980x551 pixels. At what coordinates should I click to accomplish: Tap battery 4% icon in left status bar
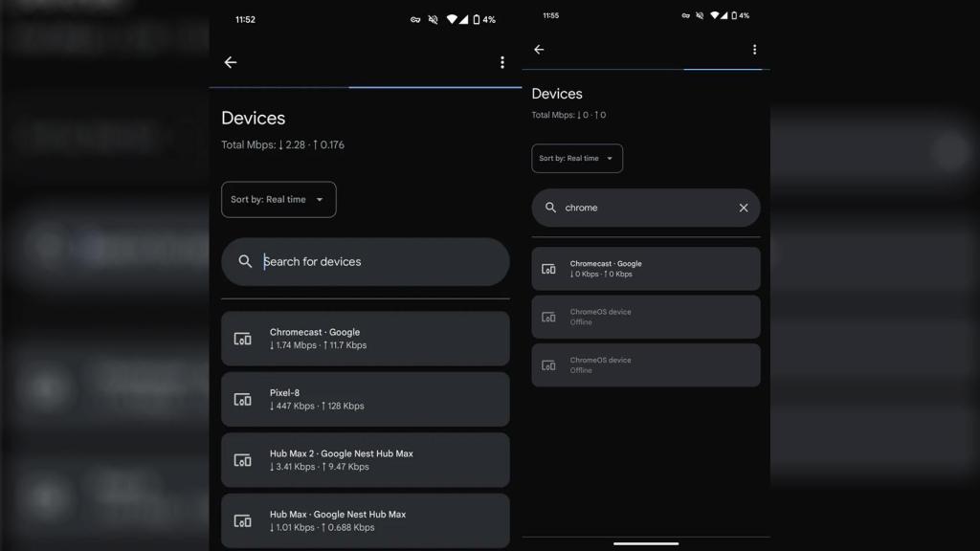click(x=477, y=19)
